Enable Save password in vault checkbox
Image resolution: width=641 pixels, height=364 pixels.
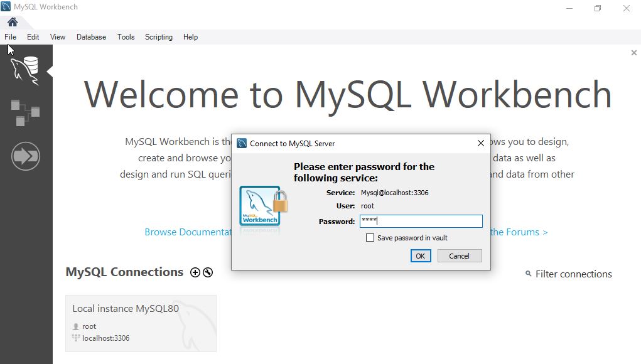[370, 238]
